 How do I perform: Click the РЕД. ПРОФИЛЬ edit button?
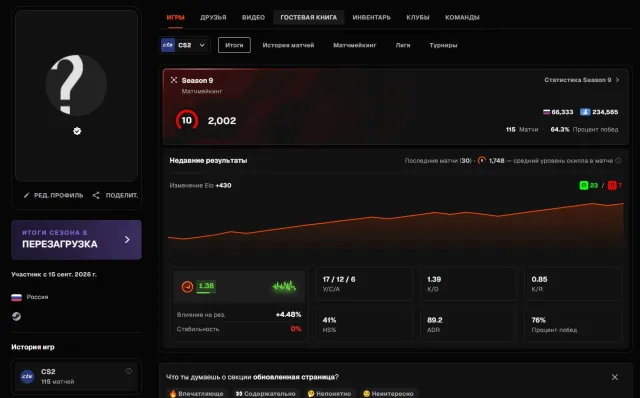pos(53,196)
